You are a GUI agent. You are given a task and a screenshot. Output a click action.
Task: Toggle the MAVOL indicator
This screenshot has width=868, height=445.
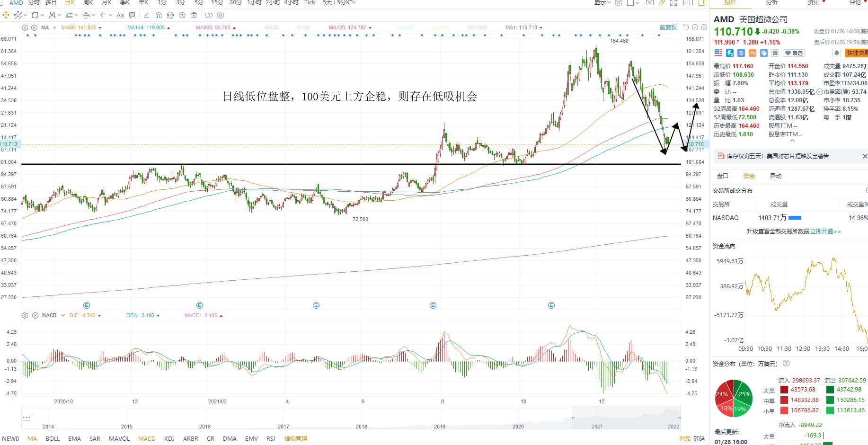119,439
